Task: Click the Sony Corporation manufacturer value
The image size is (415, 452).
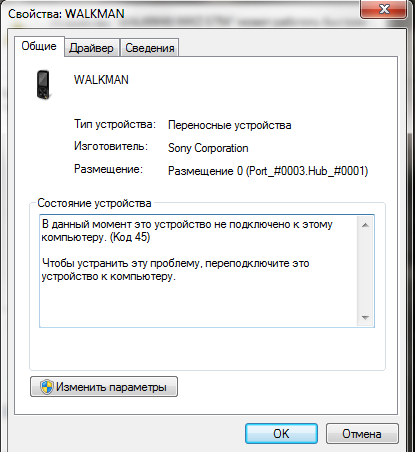Action: 208,148
